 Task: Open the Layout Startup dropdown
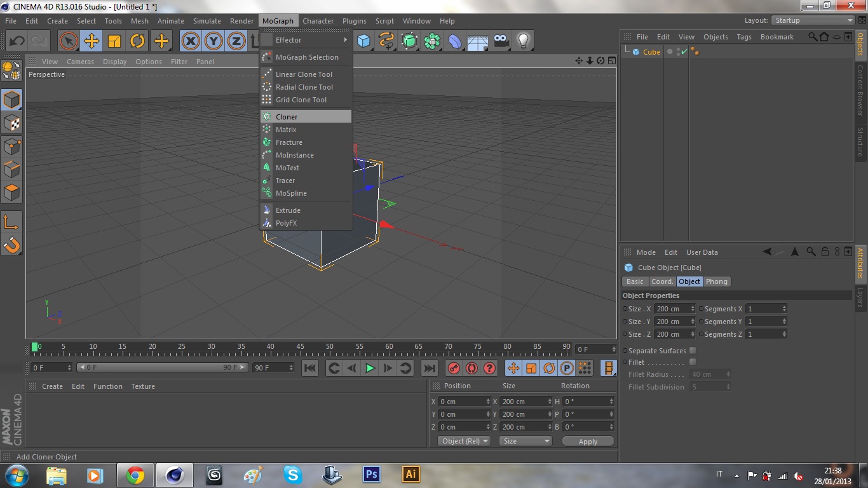(813, 20)
